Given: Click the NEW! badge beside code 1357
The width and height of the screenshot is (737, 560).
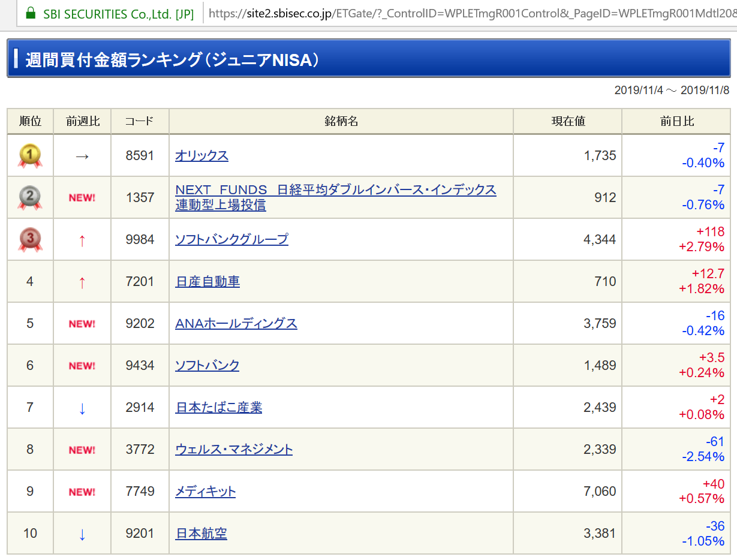Looking at the screenshot, I should pos(82,198).
